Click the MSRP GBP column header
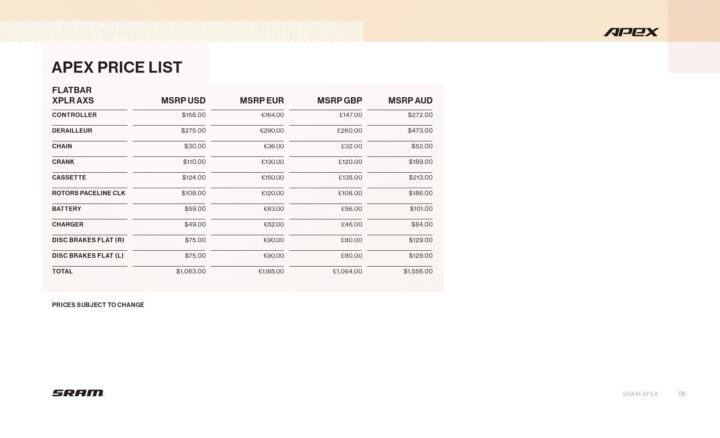 339,101
